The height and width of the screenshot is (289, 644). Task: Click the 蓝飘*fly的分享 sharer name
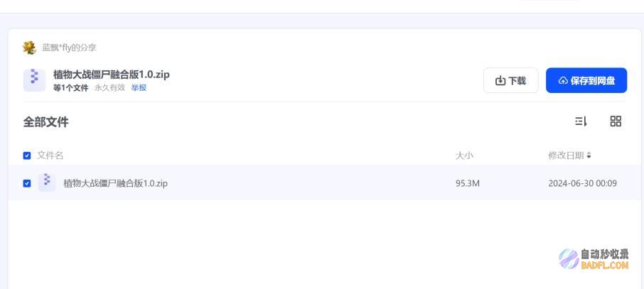70,48
